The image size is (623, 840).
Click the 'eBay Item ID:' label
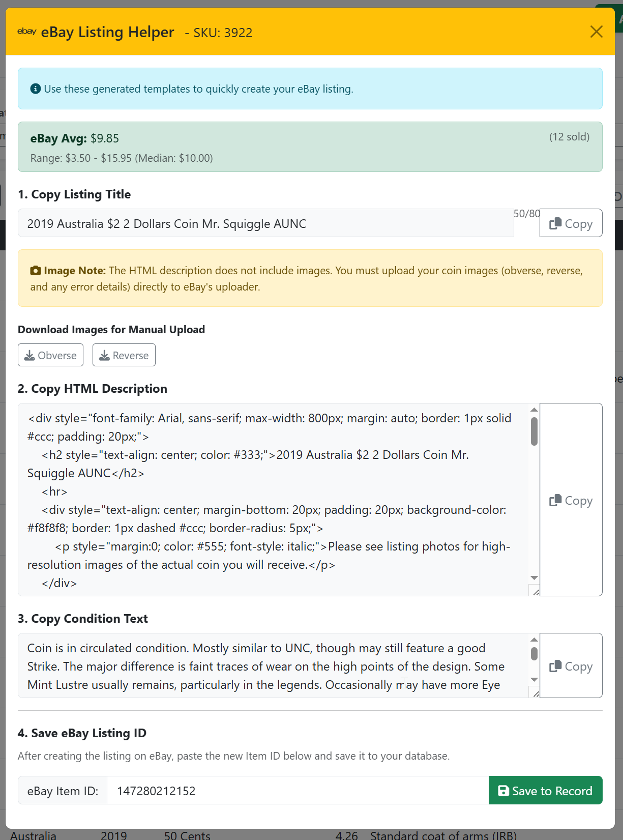coord(63,790)
